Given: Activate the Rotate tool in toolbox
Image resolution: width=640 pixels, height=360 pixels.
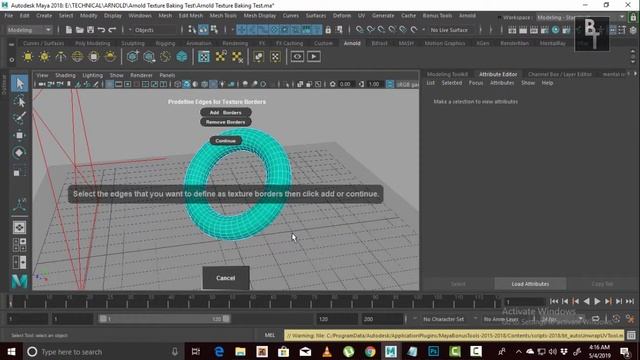Looking at the screenshot, I should pyautogui.click(x=19, y=153).
